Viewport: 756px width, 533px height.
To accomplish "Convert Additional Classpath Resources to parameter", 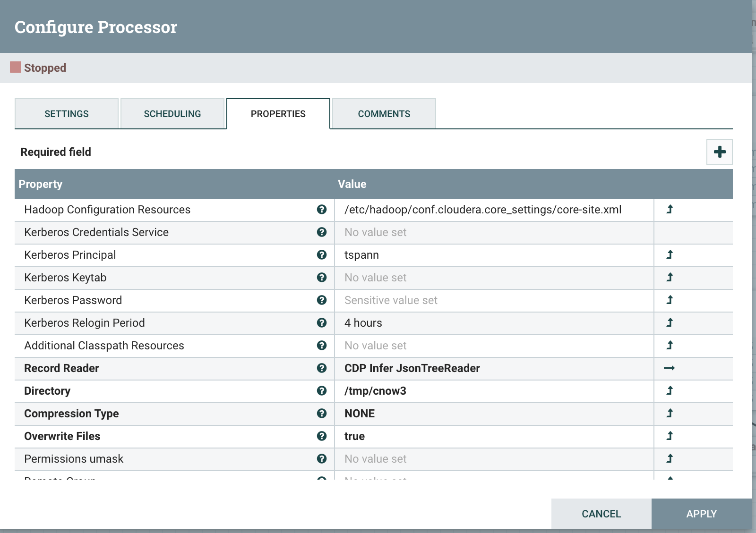I will pyautogui.click(x=670, y=345).
